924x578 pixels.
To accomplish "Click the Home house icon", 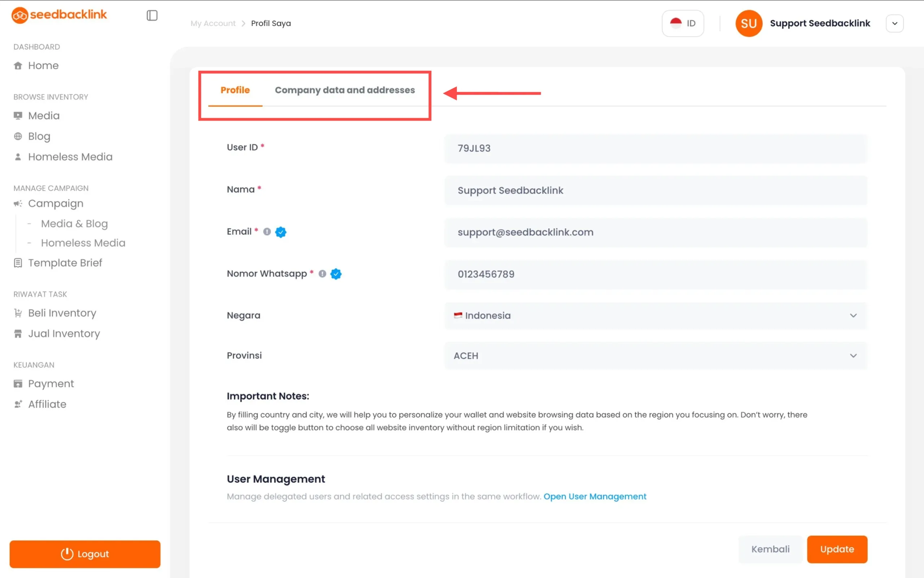I will tap(18, 66).
